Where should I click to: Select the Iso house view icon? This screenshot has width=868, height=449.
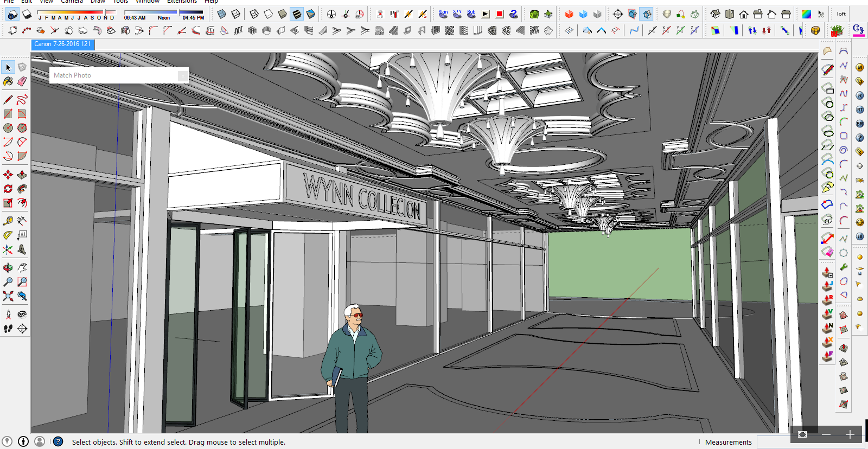(716, 14)
